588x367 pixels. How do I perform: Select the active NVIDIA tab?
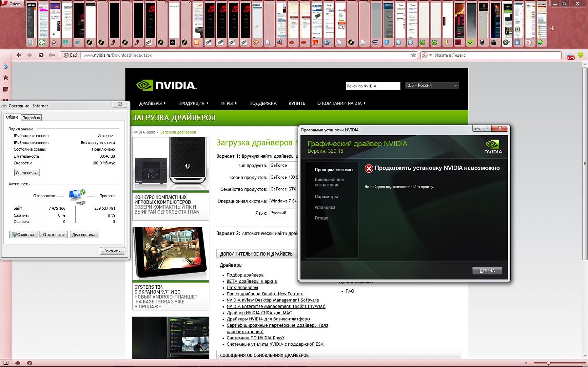tap(506, 24)
